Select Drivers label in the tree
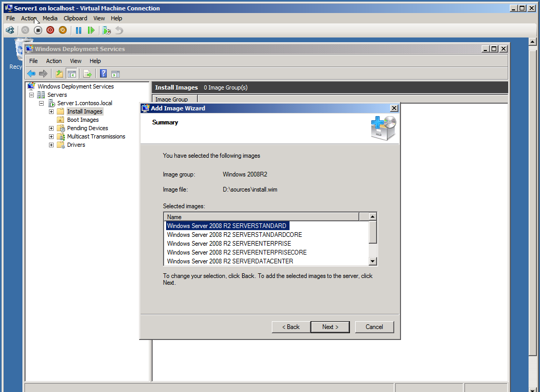Image resolution: width=540 pixels, height=392 pixels. click(76, 145)
